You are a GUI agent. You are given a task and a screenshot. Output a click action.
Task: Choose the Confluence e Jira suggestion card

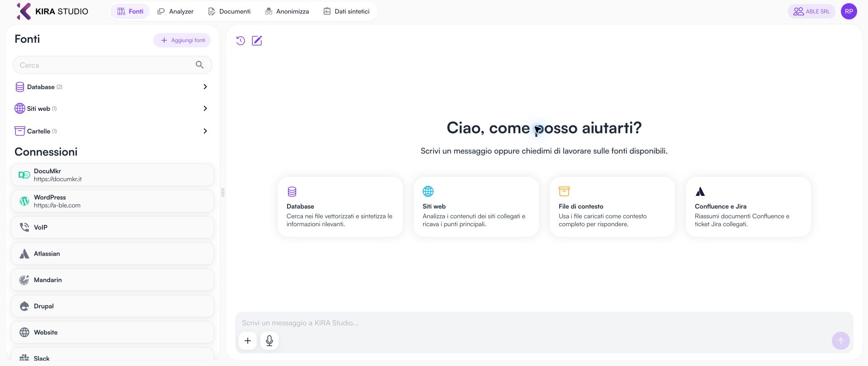coord(748,207)
